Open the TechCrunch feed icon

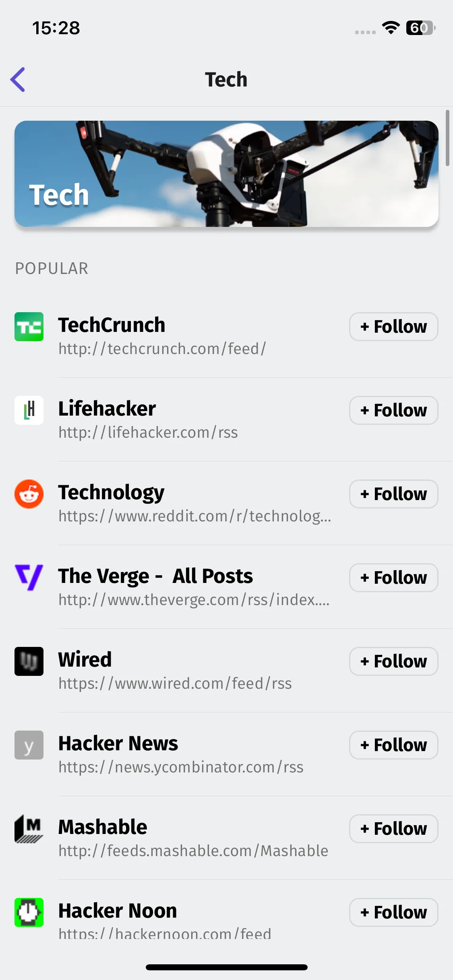click(x=29, y=327)
